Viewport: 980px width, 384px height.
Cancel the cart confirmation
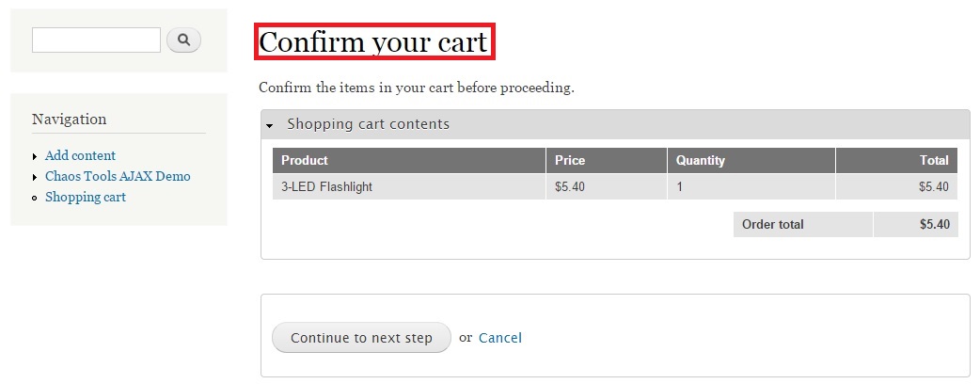(x=500, y=338)
